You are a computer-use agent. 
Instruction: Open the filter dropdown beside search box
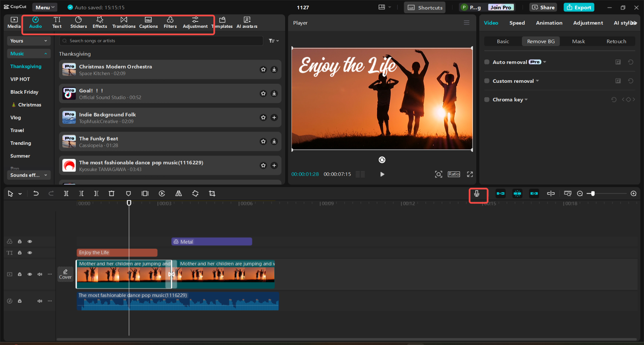pos(274,41)
